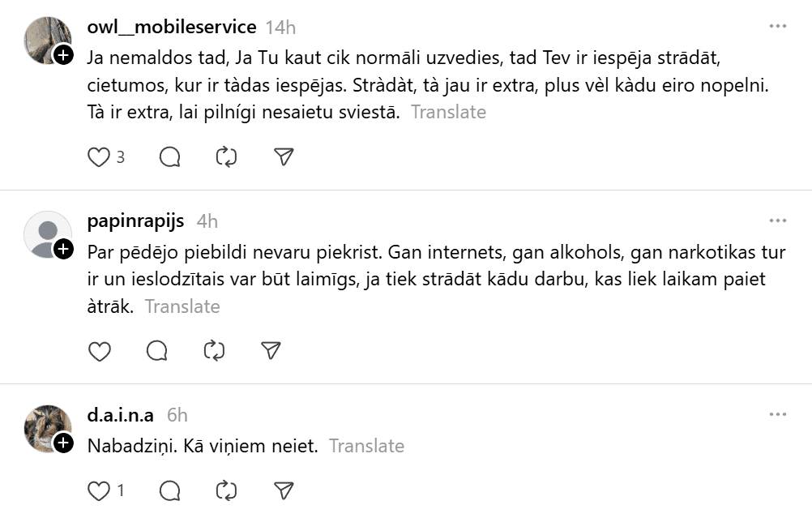Repost the papinrapijs comment
The width and height of the screenshot is (812, 518).
point(214,350)
